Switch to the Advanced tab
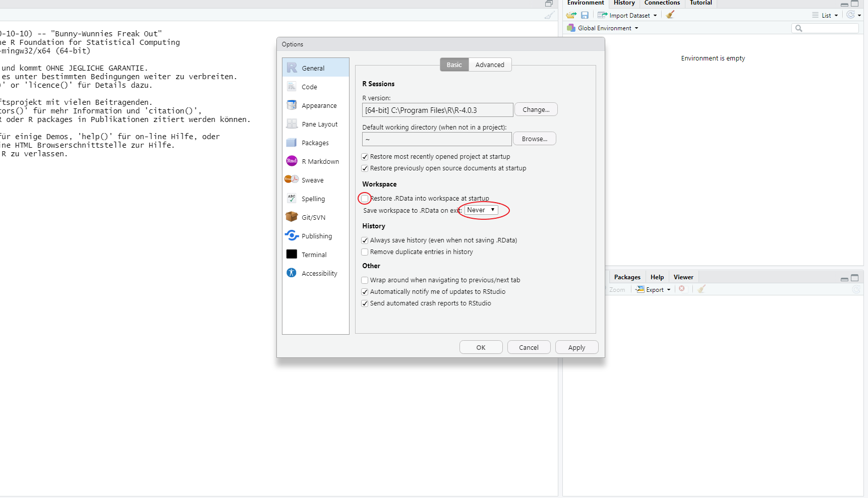The height and width of the screenshot is (498, 868). click(490, 65)
